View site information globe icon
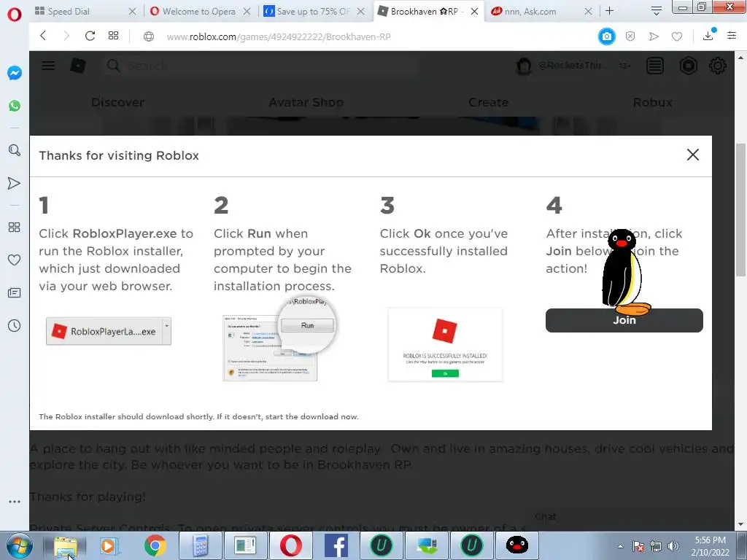 [x=149, y=36]
